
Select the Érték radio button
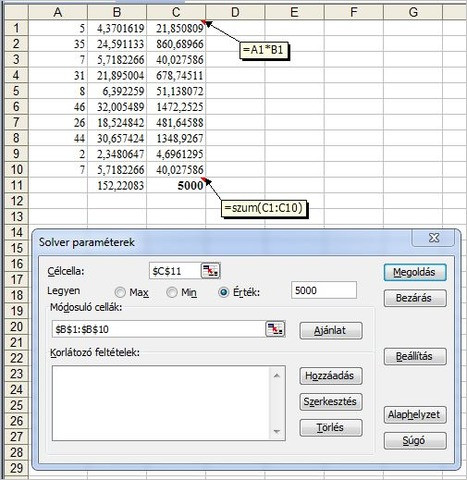point(223,292)
